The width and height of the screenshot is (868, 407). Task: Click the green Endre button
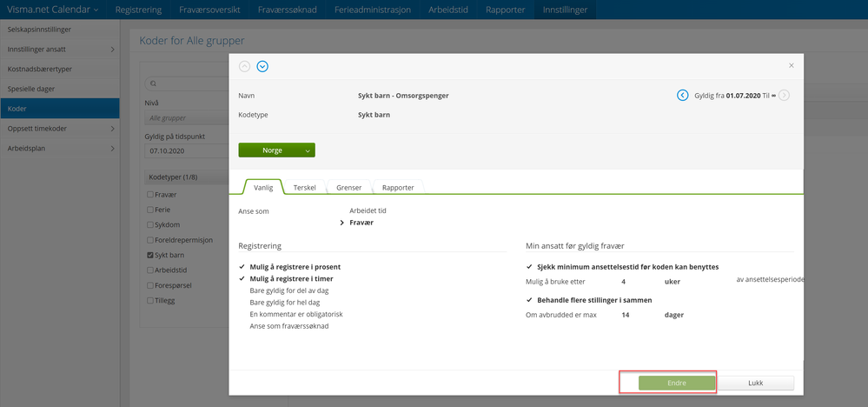[677, 383]
